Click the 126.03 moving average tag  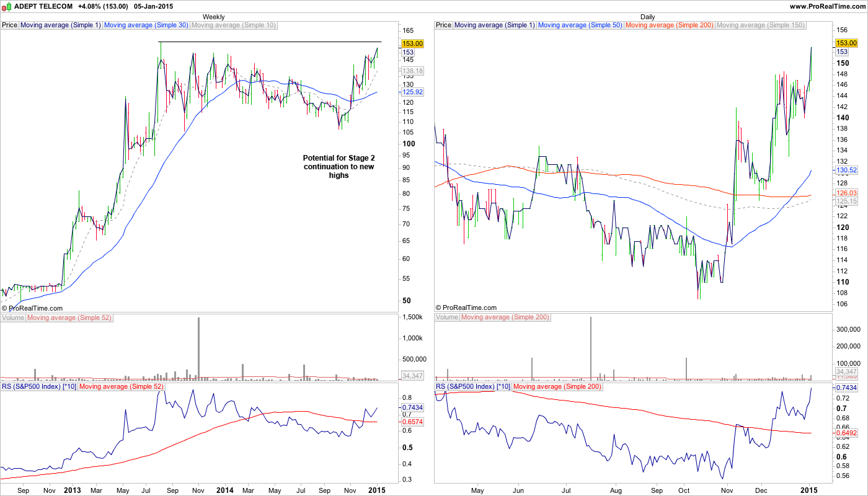click(x=846, y=195)
